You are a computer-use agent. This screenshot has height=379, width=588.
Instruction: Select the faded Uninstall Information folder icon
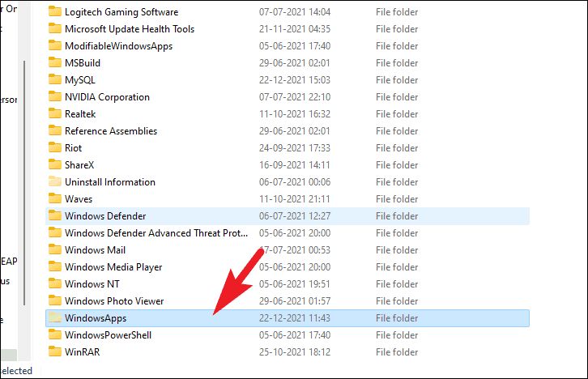(55, 181)
